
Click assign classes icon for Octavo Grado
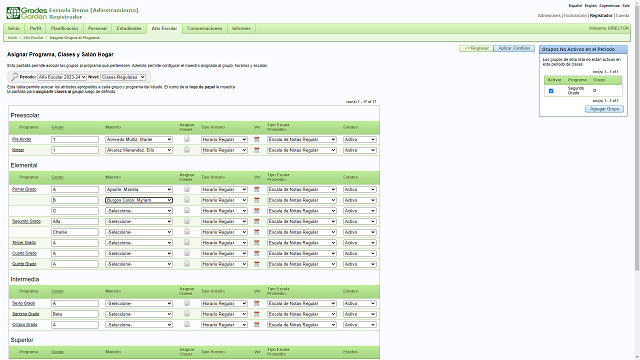187,324
